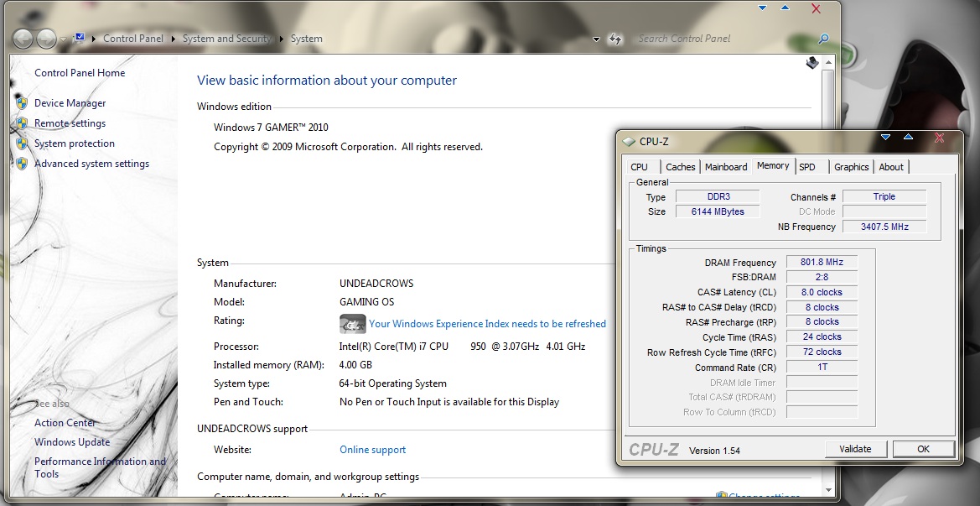Focus the Search Control Panel field
The width and height of the screenshot is (980, 506).
pyautogui.click(x=725, y=39)
